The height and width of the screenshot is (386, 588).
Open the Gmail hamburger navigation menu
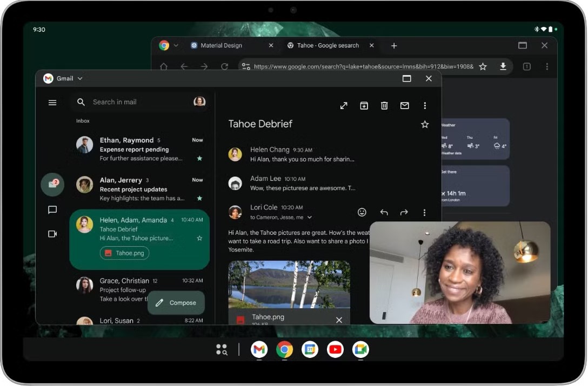[x=52, y=103]
